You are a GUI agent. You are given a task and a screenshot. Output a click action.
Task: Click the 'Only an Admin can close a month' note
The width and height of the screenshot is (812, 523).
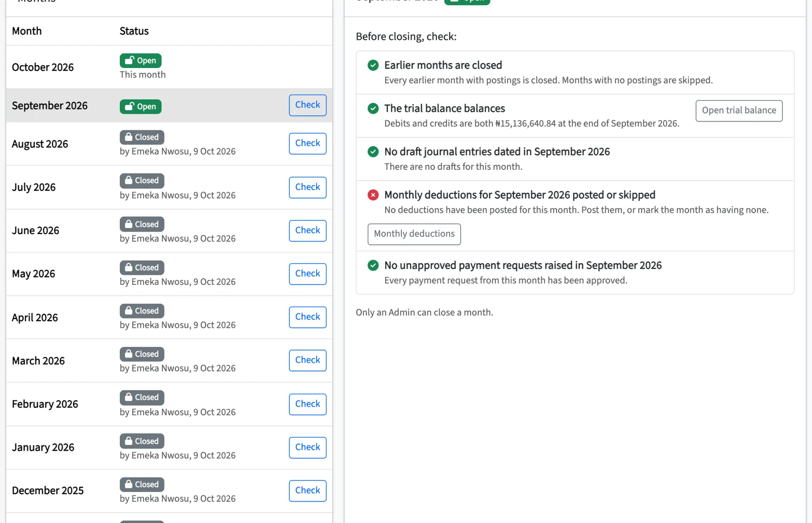click(x=424, y=313)
